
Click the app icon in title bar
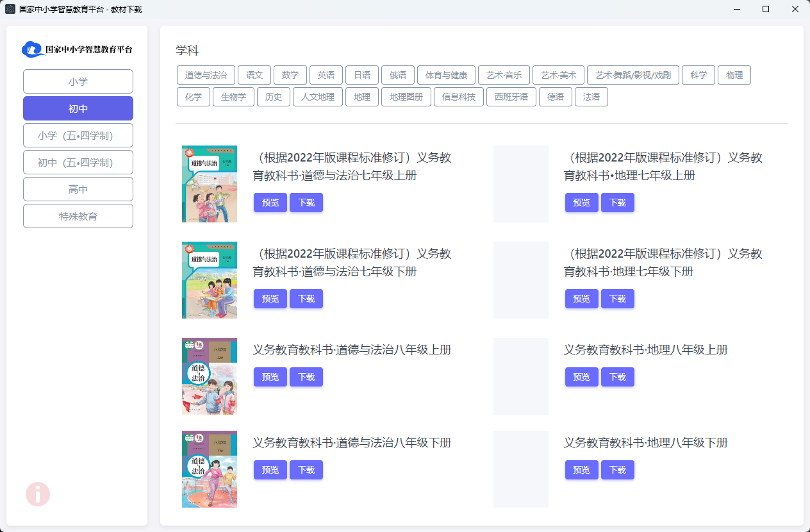[x=10, y=9]
